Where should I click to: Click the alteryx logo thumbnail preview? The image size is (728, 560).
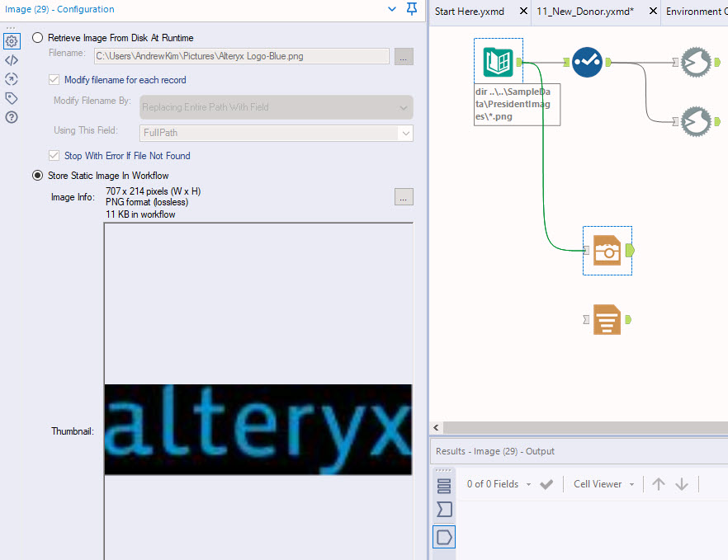tap(258, 429)
